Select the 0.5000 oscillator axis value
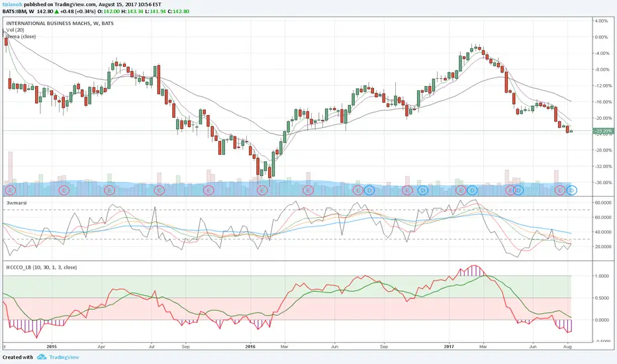617x364 pixels. 602,298
